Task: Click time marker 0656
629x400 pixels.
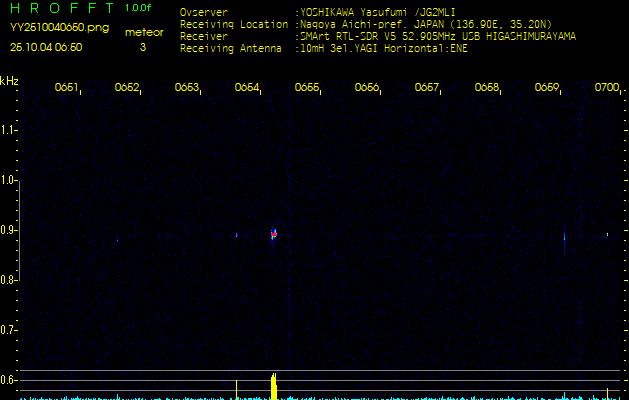Action: coord(367,87)
